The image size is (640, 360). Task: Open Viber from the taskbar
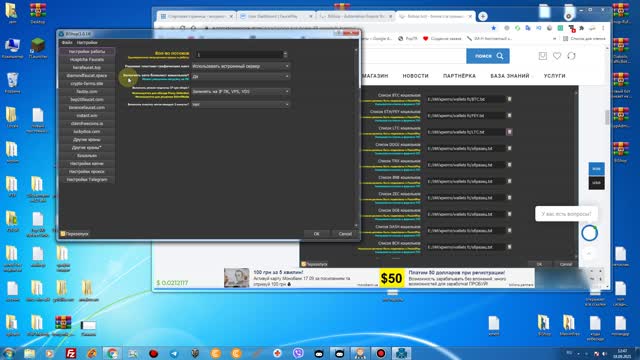[298, 353]
